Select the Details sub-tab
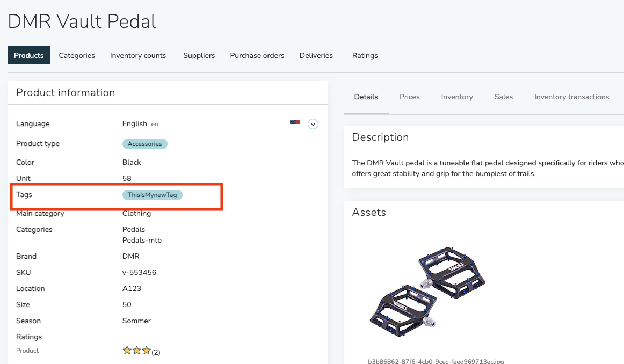Screen dimensions: 624x364 pyautogui.click(x=366, y=97)
